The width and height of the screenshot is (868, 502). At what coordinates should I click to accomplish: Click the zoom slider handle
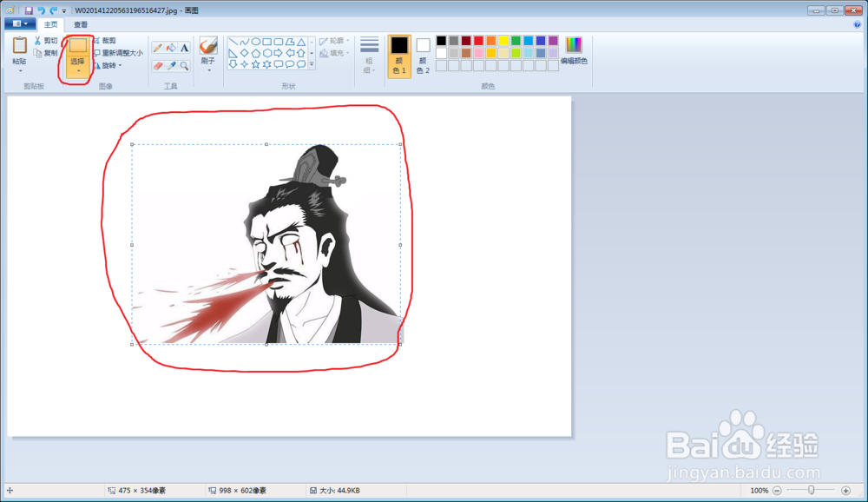point(811,491)
